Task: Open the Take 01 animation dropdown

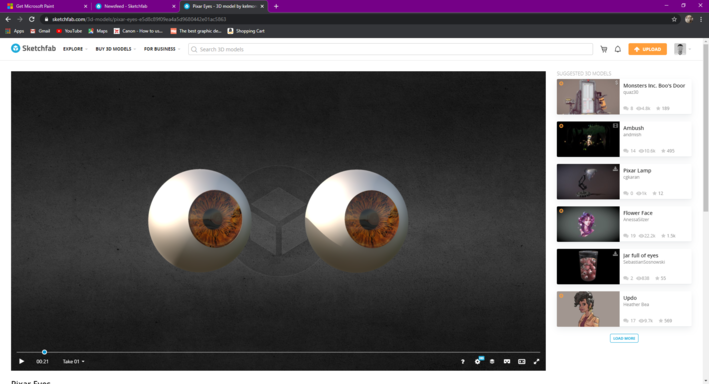Action: pyautogui.click(x=73, y=361)
